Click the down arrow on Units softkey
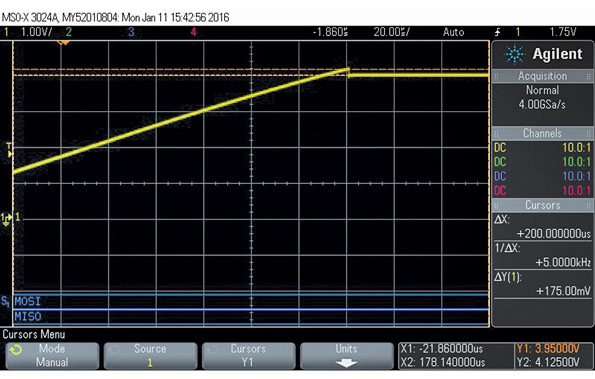The width and height of the screenshot is (595, 379). click(346, 363)
